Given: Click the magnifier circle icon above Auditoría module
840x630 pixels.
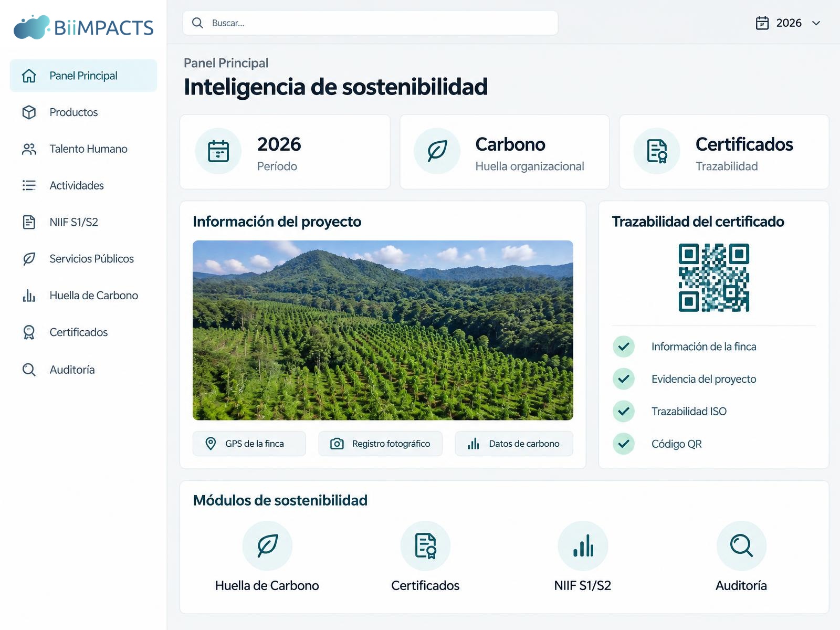Looking at the screenshot, I should [741, 546].
